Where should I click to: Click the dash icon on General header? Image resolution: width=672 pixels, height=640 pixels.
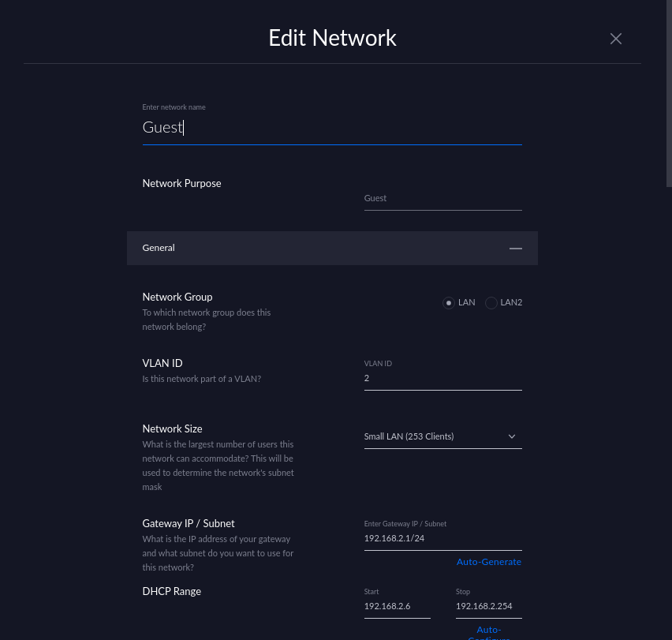tap(515, 248)
